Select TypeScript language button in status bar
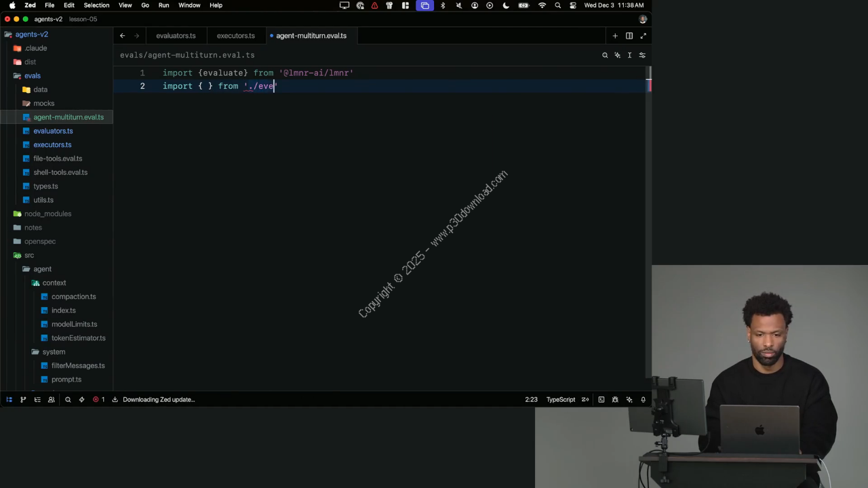The width and height of the screenshot is (868, 488). pyautogui.click(x=560, y=400)
